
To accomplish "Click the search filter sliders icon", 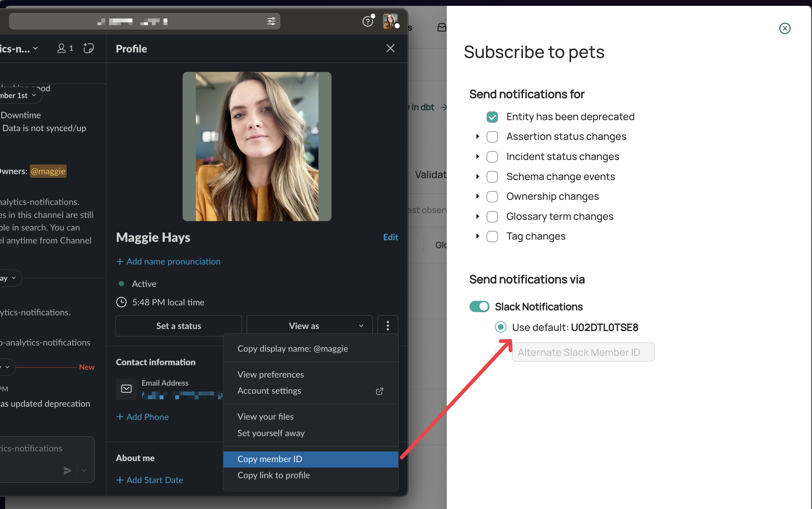I will point(271,22).
